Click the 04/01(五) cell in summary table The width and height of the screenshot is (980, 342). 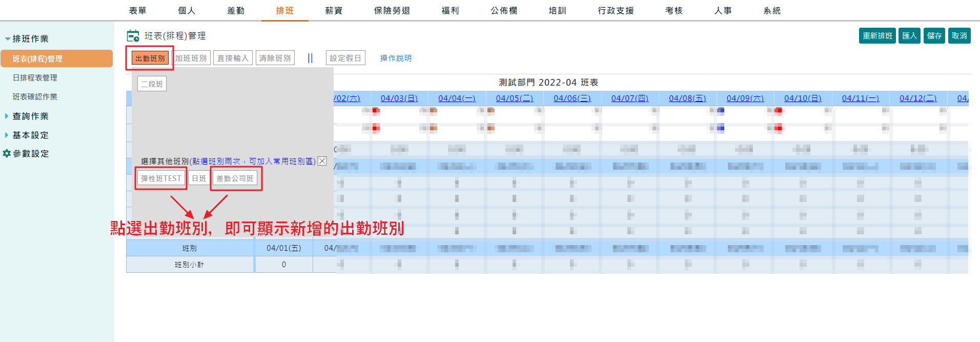(x=283, y=248)
